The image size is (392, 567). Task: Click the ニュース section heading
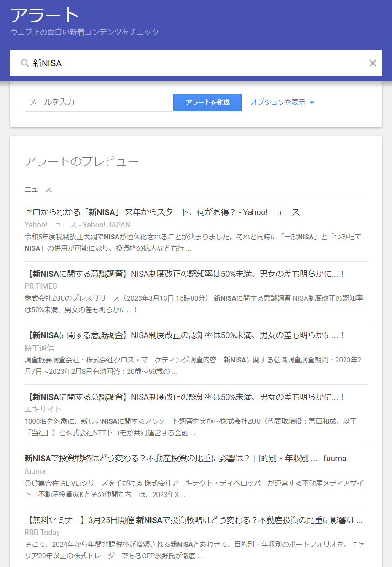coord(38,189)
